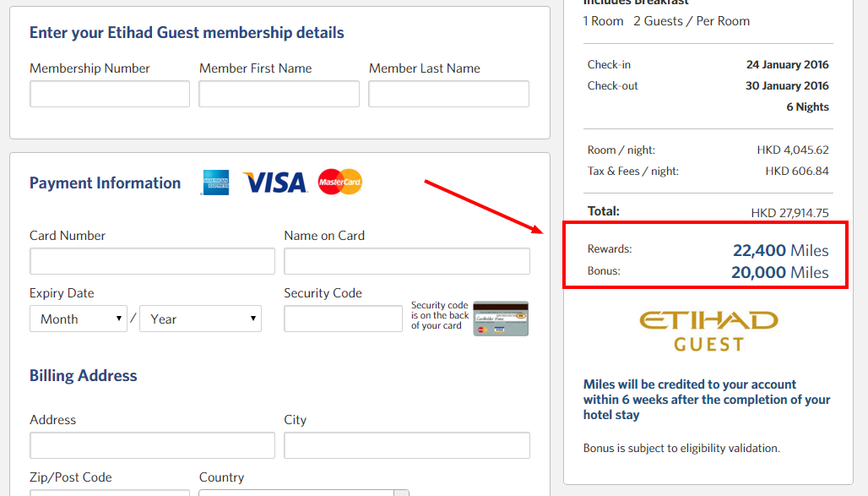Screen dimensions: 868x496
Task: Click the 22,400 Miles rewards value
Action: coord(780,250)
